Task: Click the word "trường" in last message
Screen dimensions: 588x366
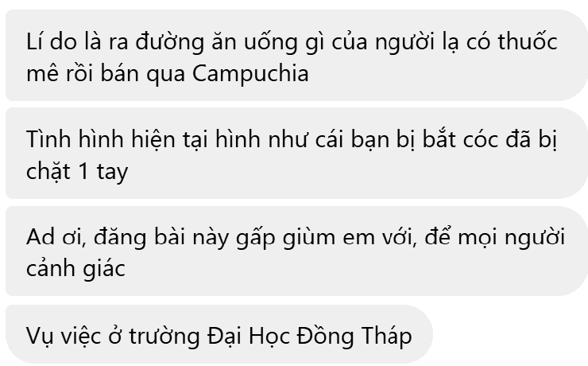Action: [x=164, y=336]
